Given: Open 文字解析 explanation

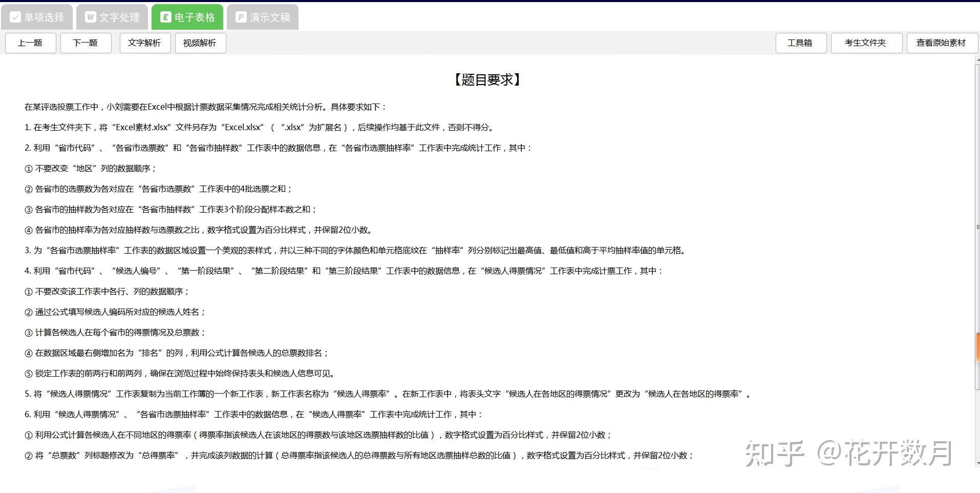Looking at the screenshot, I should click(145, 43).
